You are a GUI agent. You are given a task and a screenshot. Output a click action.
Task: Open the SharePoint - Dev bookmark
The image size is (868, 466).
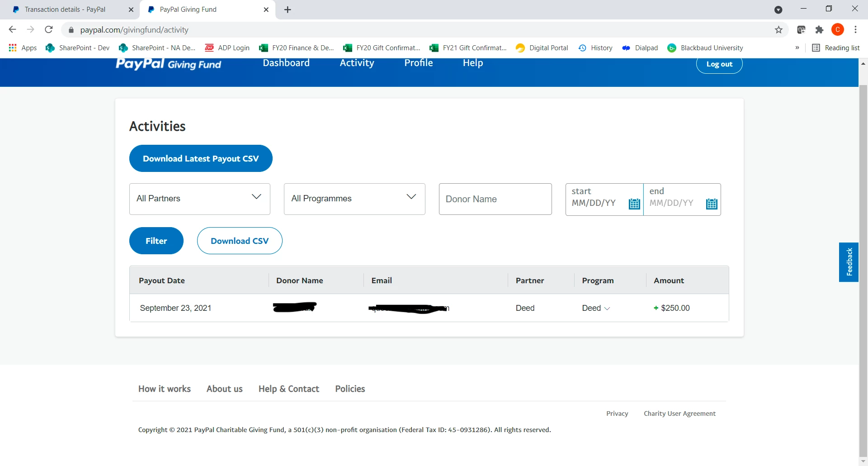tap(78, 48)
